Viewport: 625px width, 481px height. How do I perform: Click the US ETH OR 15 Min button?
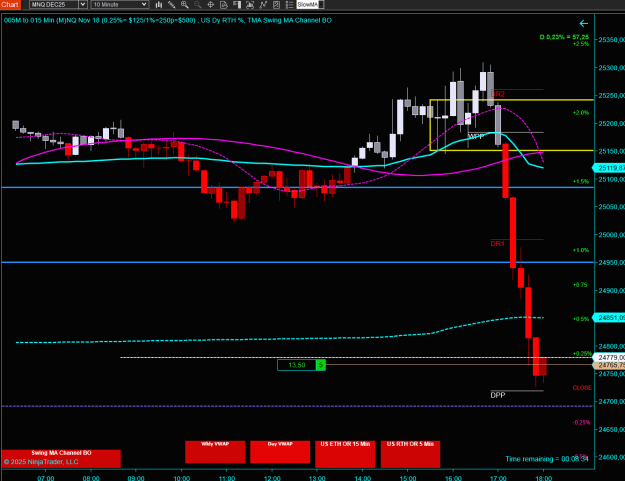(x=345, y=454)
